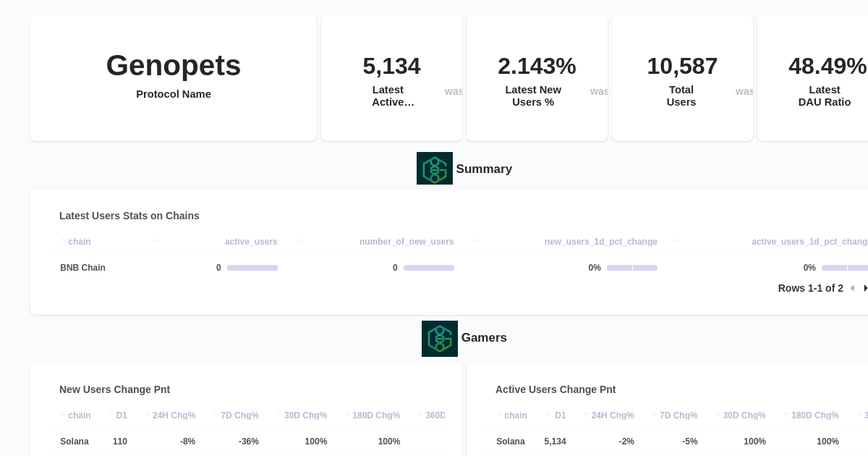This screenshot has width=868, height=456.
Task: Toggle sort direction on the 7D Chg% column
Action: 216,414
